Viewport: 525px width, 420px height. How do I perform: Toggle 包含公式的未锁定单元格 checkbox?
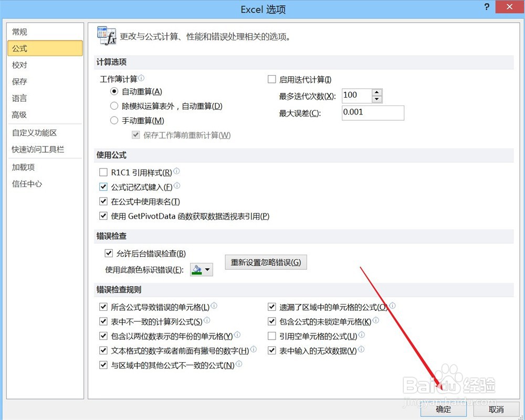[x=272, y=321]
